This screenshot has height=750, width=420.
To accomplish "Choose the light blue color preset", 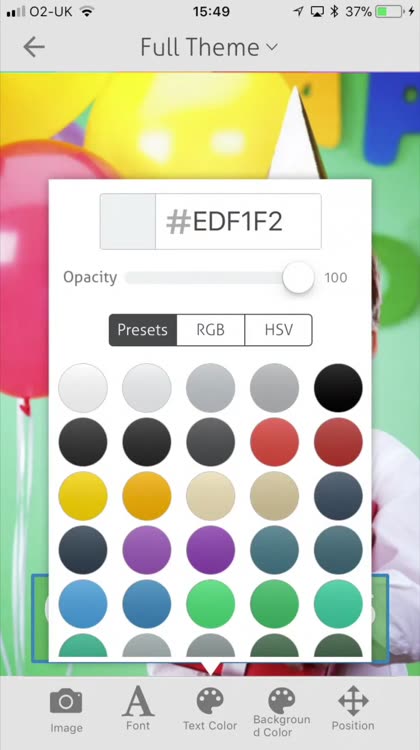I will (83, 604).
